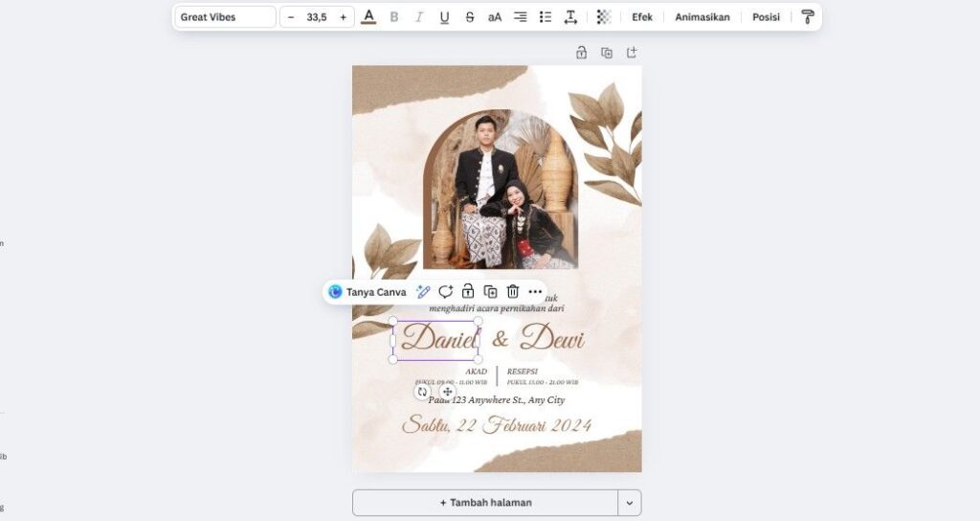This screenshot has width=980, height=521.
Task: Open the transparency checkerboard control
Action: click(x=603, y=17)
